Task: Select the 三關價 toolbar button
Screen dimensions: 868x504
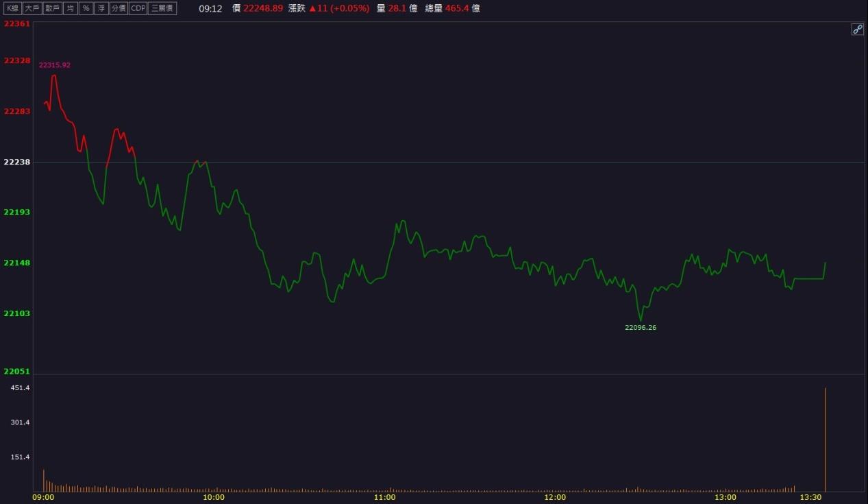Action: click(162, 8)
